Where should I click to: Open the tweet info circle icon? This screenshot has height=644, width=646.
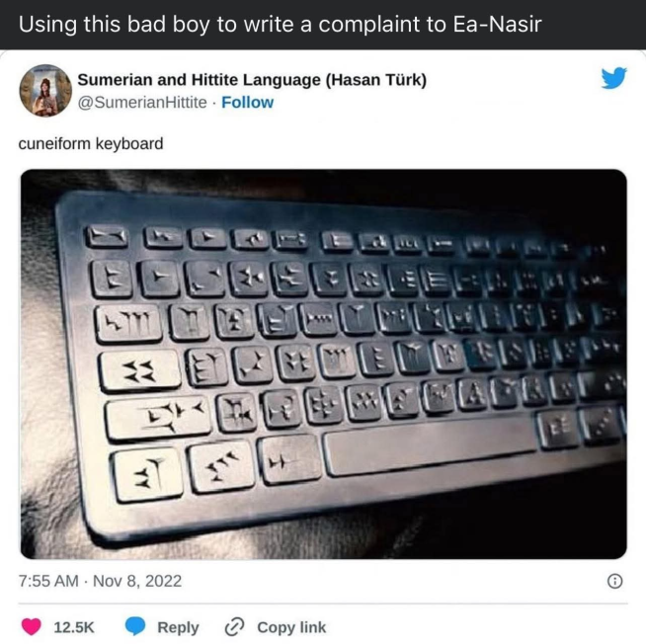(614, 581)
